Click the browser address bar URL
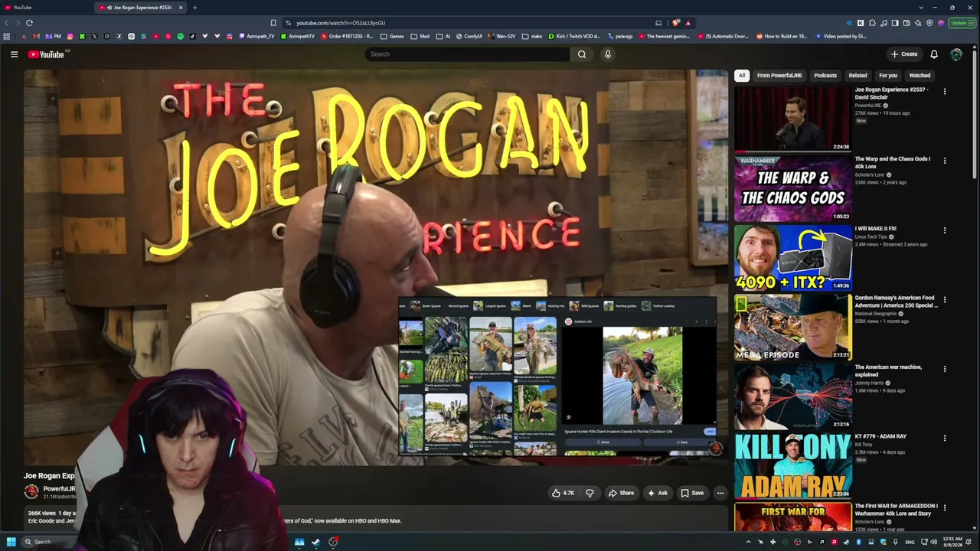 click(341, 23)
